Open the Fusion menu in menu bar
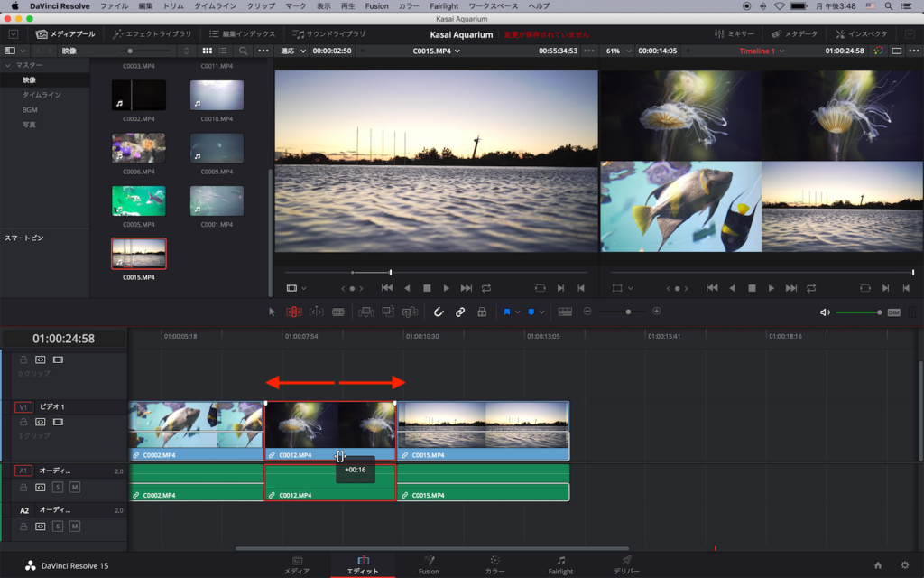Screen dimensions: 924x578 [x=376, y=6]
